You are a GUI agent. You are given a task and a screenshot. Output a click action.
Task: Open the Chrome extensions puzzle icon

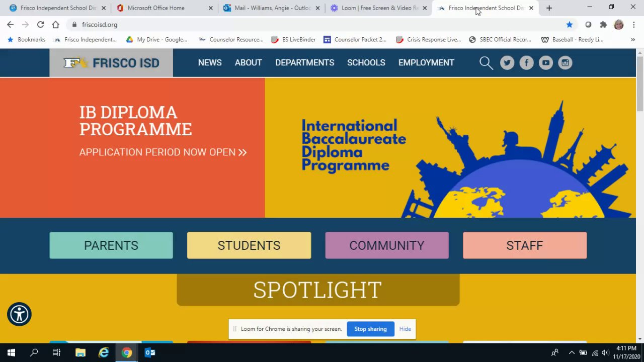pyautogui.click(x=603, y=25)
